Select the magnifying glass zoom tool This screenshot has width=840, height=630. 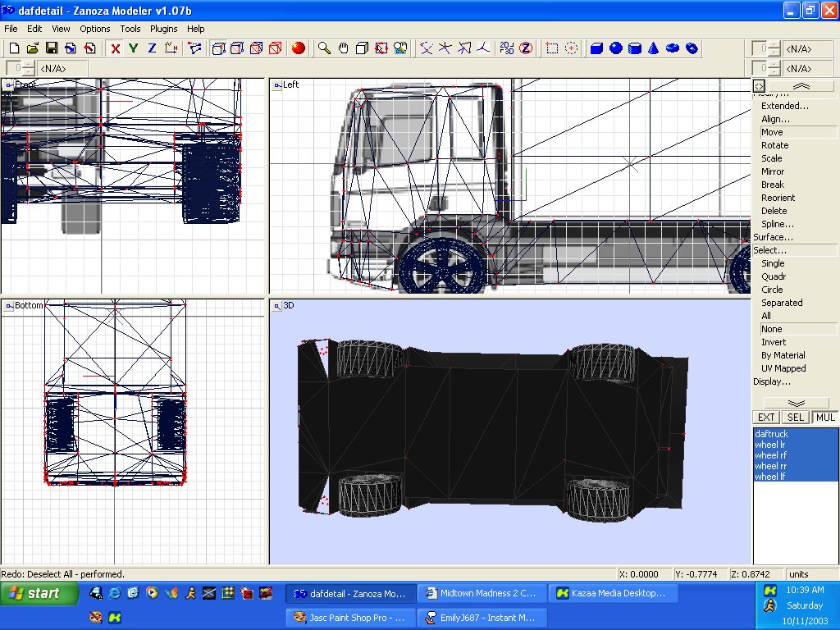pos(325,48)
